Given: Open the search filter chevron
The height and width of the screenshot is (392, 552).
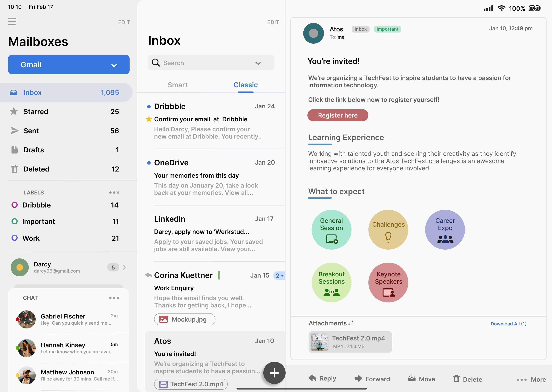Looking at the screenshot, I should pyautogui.click(x=258, y=63).
